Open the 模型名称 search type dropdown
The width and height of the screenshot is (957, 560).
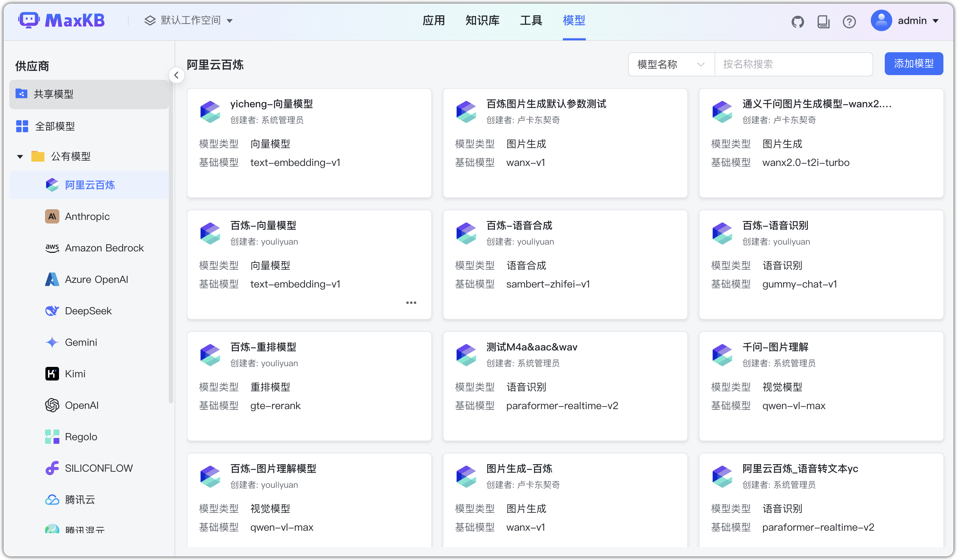671,64
